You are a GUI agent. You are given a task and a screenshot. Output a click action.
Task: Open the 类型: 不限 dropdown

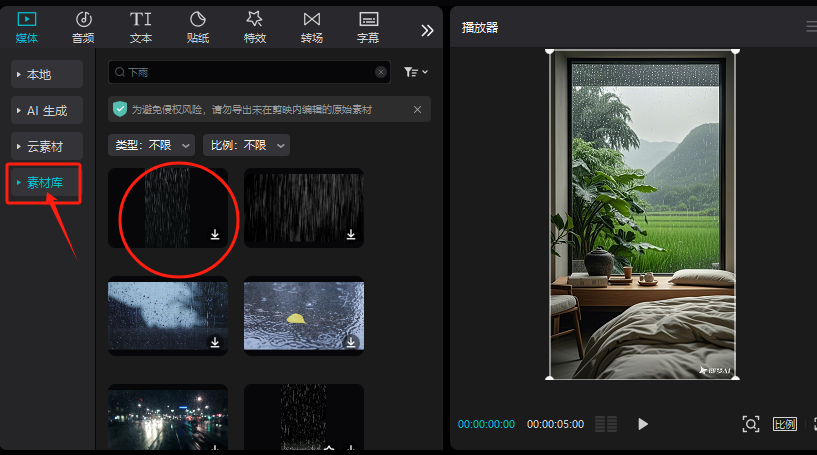point(152,145)
